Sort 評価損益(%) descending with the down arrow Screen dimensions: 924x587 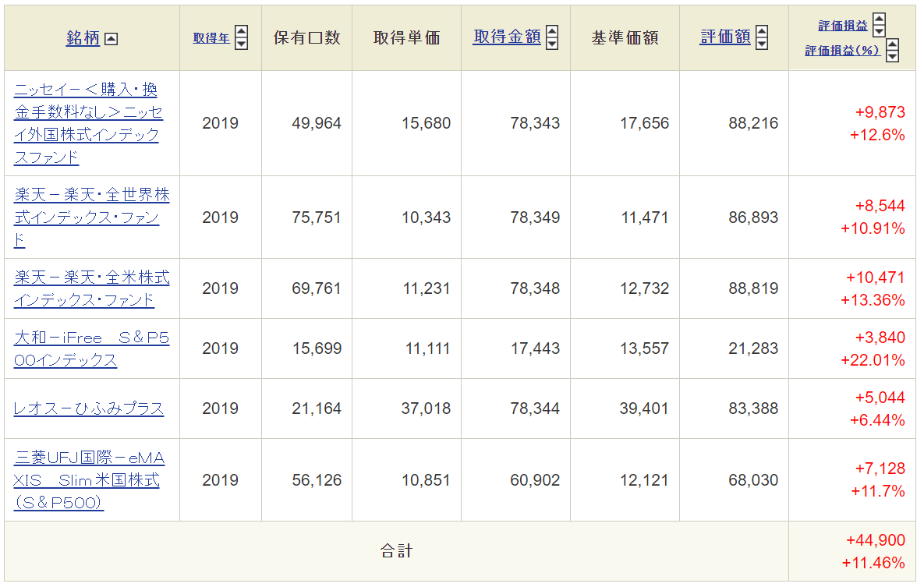tap(892, 56)
